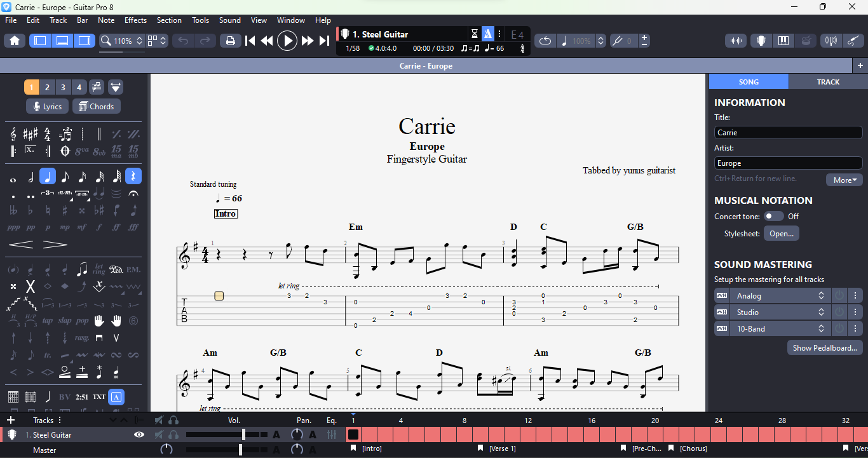Add a new document tab with plus
868x458 pixels.
[860, 66]
